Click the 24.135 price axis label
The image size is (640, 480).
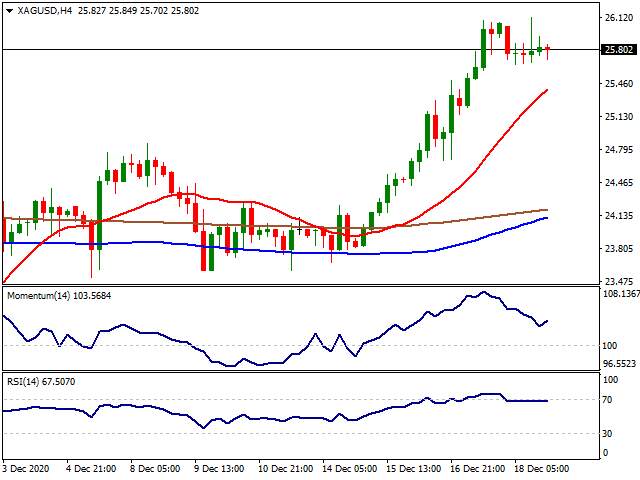pos(619,216)
